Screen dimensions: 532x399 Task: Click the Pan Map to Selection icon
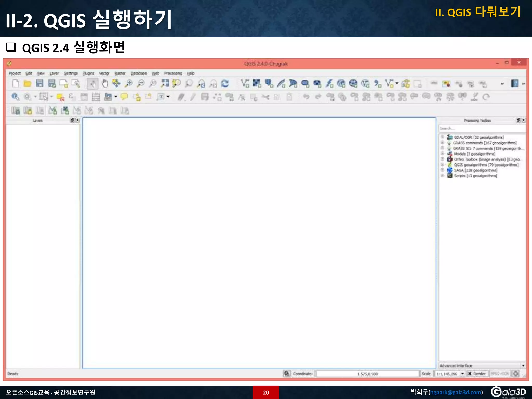coord(116,83)
